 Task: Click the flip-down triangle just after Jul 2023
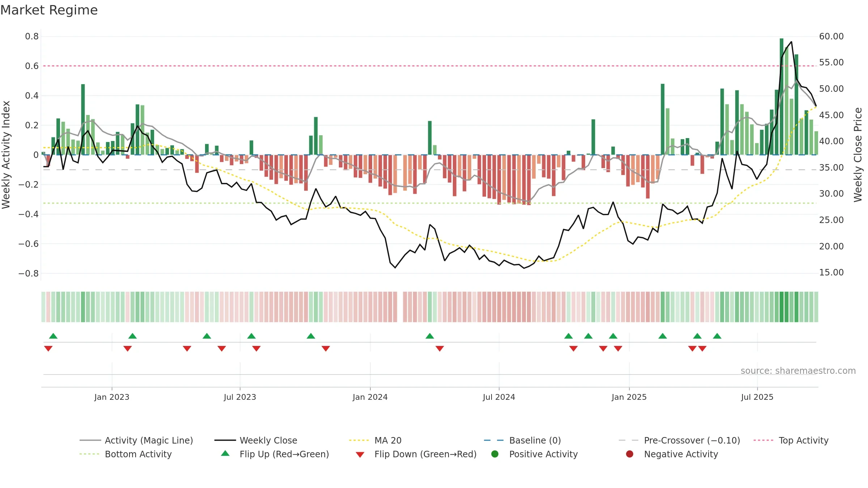(x=256, y=348)
